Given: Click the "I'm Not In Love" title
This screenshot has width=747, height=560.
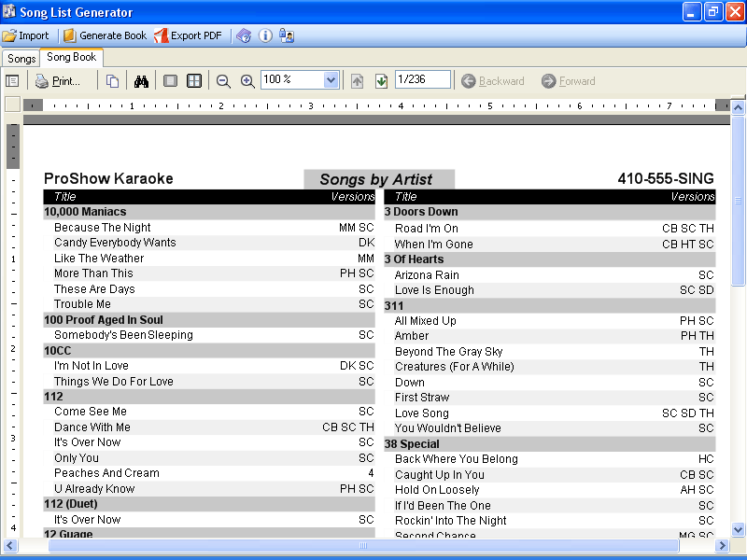Looking at the screenshot, I should pyautogui.click(x=92, y=366).
